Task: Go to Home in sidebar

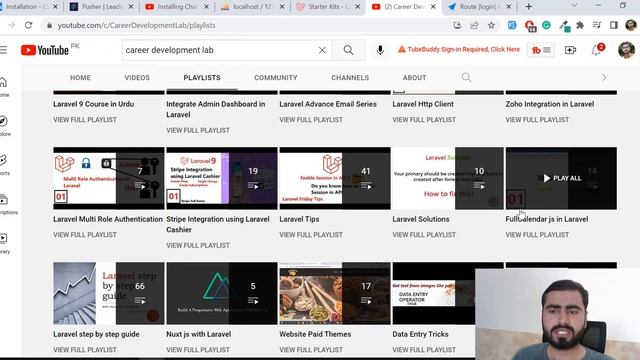Action: pyautogui.click(x=4, y=87)
